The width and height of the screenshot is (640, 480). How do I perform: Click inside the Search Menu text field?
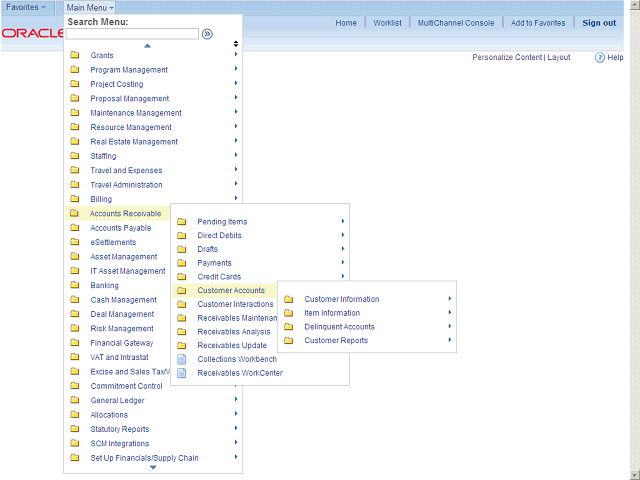pos(132,34)
